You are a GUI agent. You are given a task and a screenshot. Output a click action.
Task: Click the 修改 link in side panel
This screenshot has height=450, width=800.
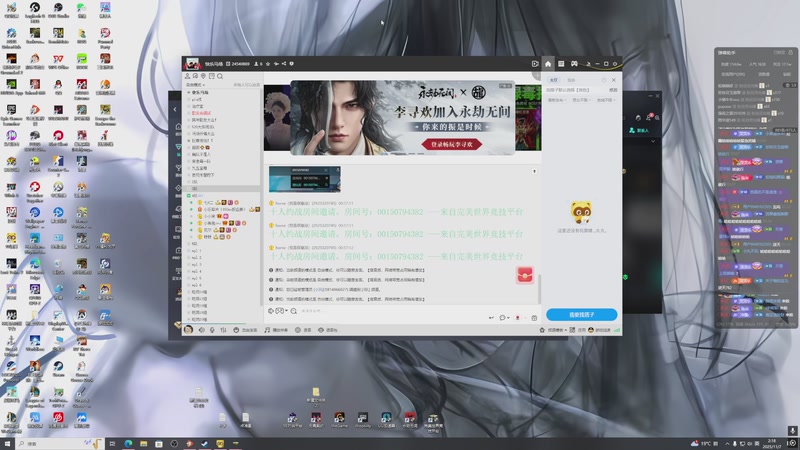(x=613, y=90)
